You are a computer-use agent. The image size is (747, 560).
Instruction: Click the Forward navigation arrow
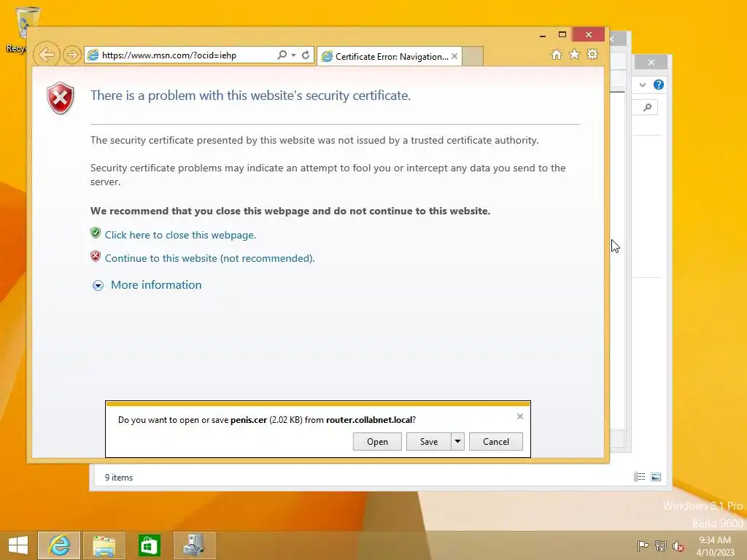[71, 55]
